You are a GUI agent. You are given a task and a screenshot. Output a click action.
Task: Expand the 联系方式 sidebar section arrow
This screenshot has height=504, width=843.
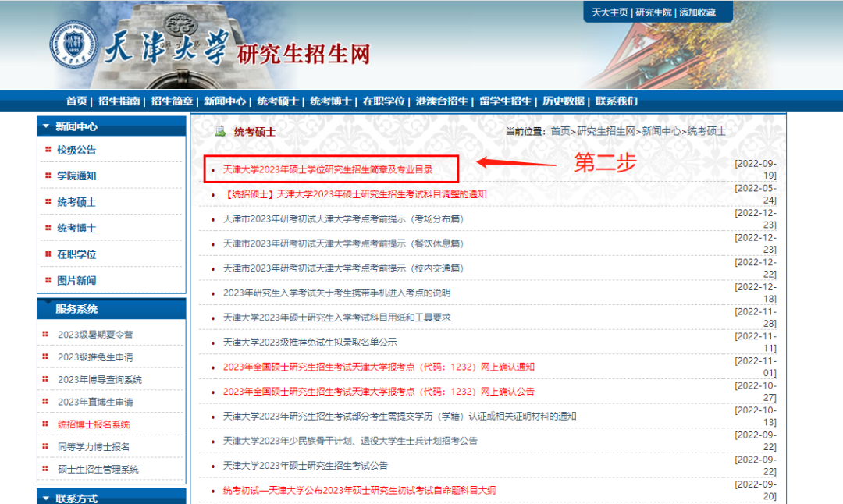pyautogui.click(x=46, y=498)
